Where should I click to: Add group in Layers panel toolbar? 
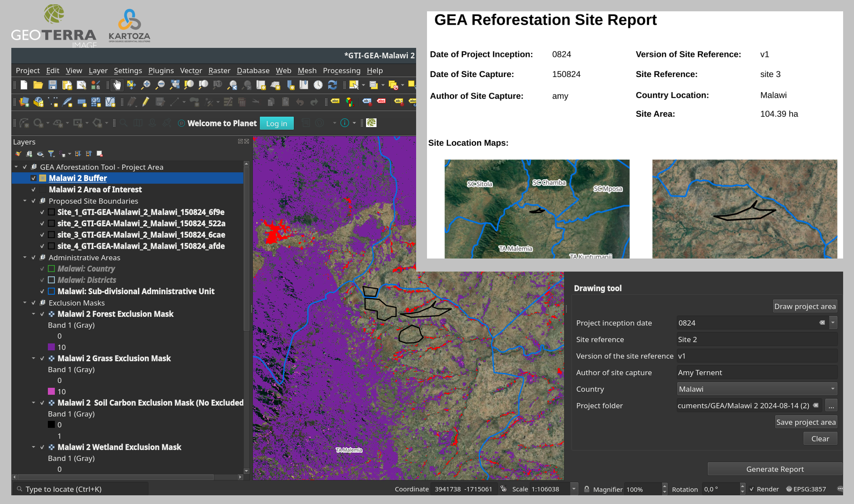click(29, 154)
